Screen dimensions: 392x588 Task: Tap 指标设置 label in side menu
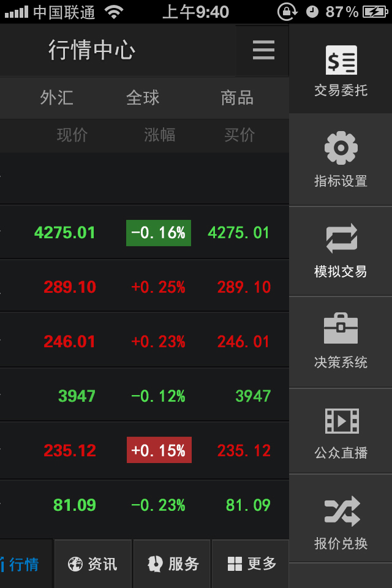[x=341, y=181]
